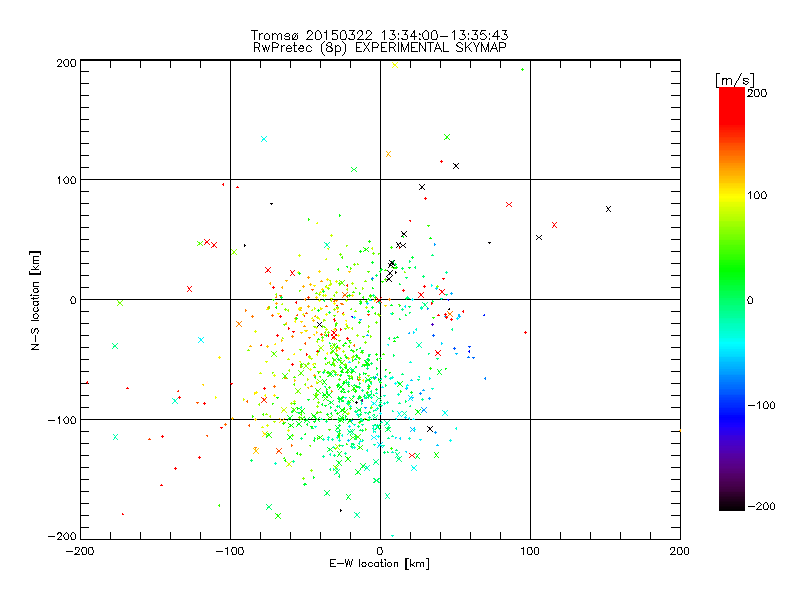Image resolution: width=800 pixels, height=600 pixels.
Task: Click the y-axis tick label '-100'
Action: tap(62, 420)
